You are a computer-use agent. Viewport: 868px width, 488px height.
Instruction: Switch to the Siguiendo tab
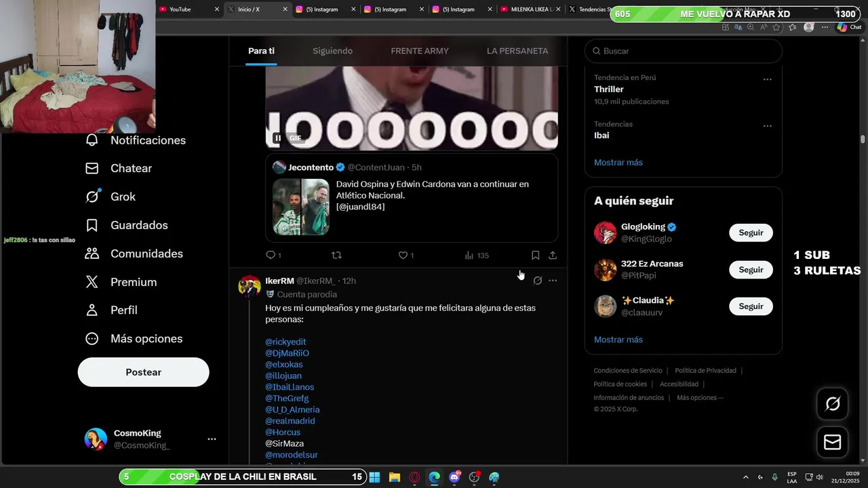point(332,51)
